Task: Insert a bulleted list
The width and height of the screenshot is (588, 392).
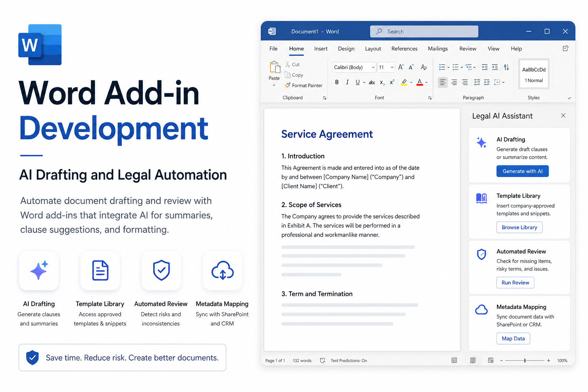Action: tap(442, 67)
